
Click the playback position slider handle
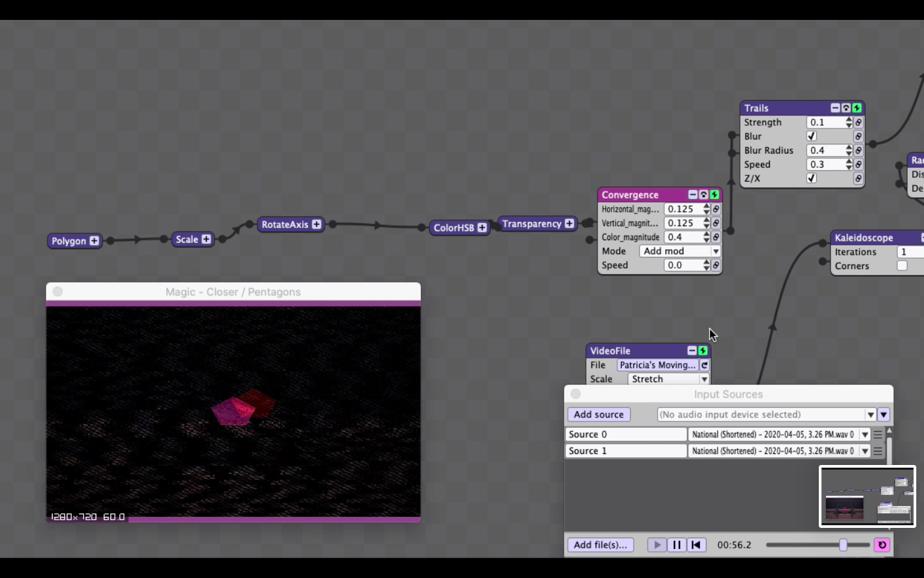tap(843, 545)
